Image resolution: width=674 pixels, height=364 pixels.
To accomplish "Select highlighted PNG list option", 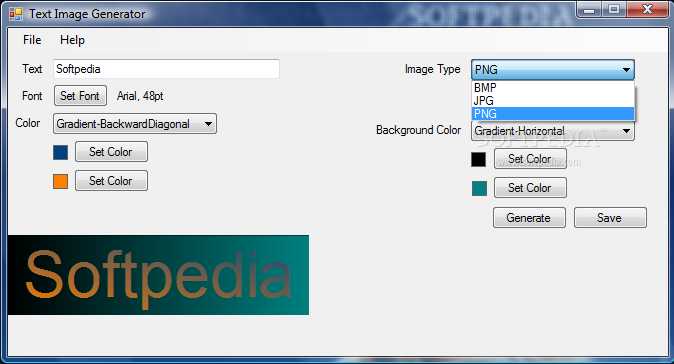I will (553, 113).
